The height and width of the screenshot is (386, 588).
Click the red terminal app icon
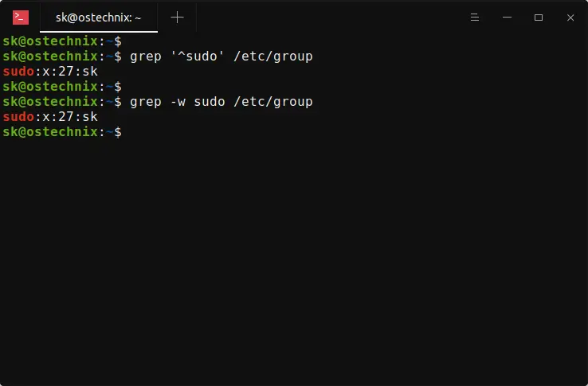(21, 17)
